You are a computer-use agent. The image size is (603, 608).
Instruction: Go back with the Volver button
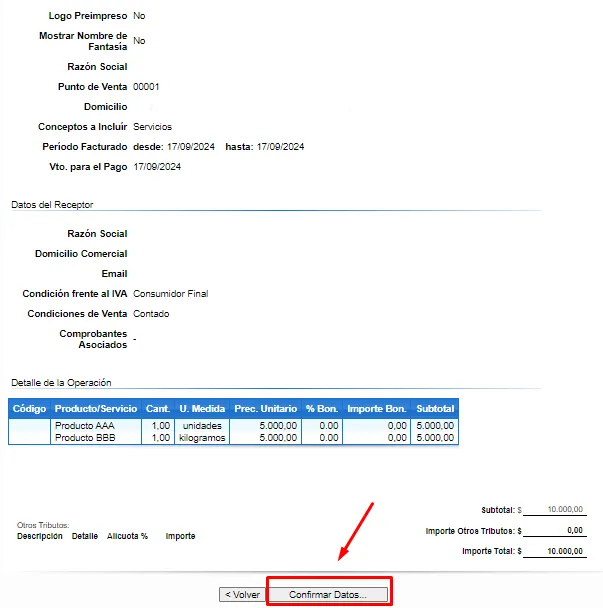pyautogui.click(x=242, y=594)
